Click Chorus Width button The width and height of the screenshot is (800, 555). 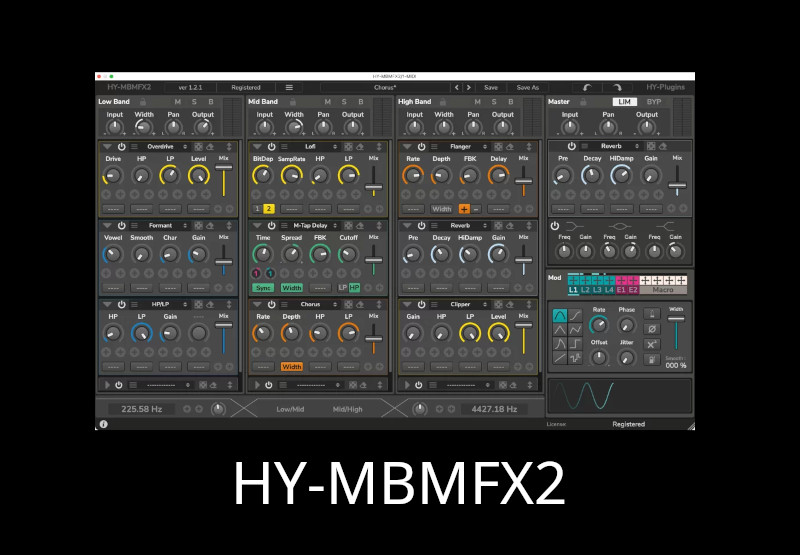pyautogui.click(x=292, y=367)
